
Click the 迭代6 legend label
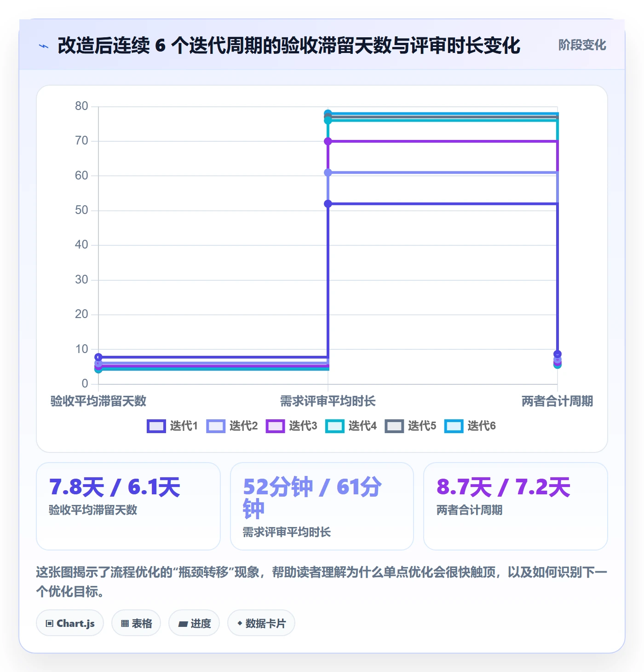click(482, 426)
